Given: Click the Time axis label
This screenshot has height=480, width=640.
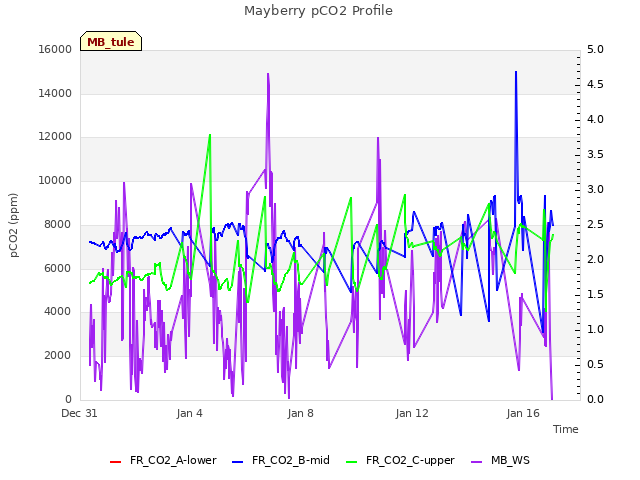Looking at the screenshot, I should (566, 429).
